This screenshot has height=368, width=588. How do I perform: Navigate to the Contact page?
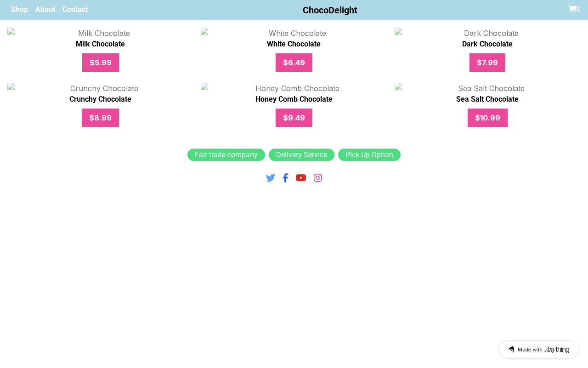click(75, 9)
